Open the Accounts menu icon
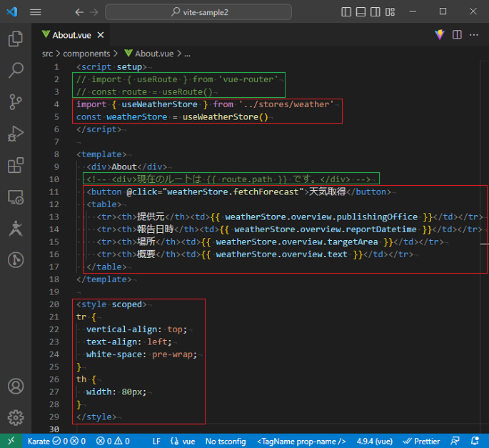Image resolution: width=489 pixels, height=448 pixels. click(x=16, y=386)
